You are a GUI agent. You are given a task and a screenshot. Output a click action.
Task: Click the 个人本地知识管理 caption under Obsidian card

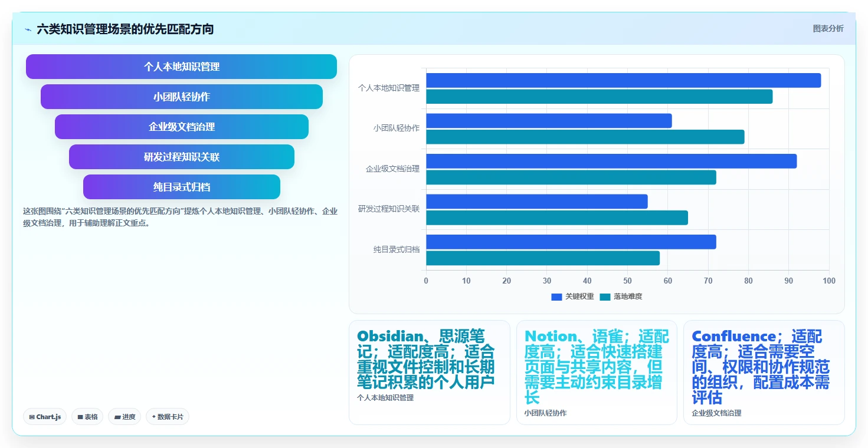tap(385, 398)
